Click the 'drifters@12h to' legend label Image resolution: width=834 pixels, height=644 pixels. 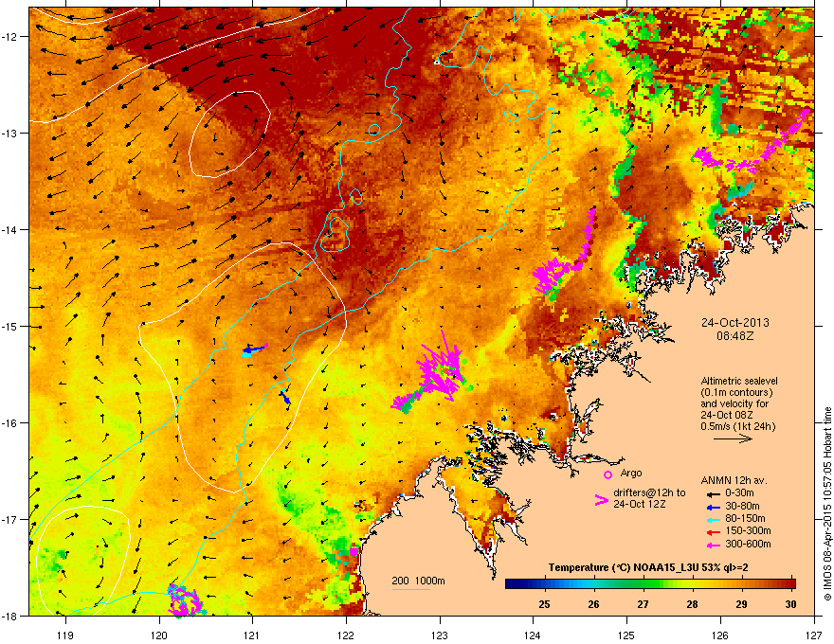tap(649, 492)
